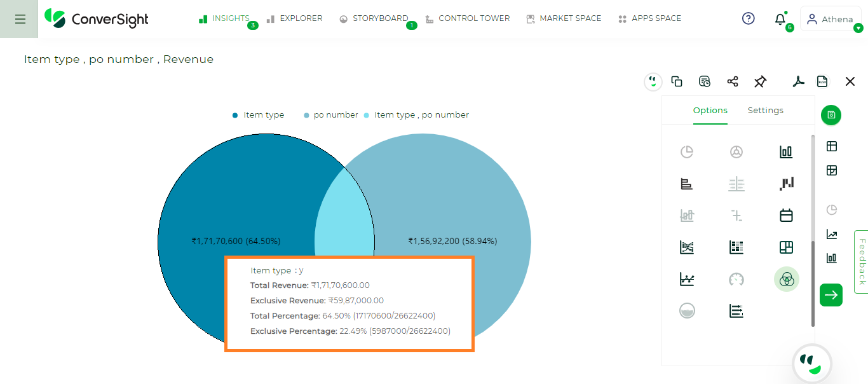This screenshot has height=384, width=868.
Task: Toggle the Item type legend entry
Action: click(259, 115)
